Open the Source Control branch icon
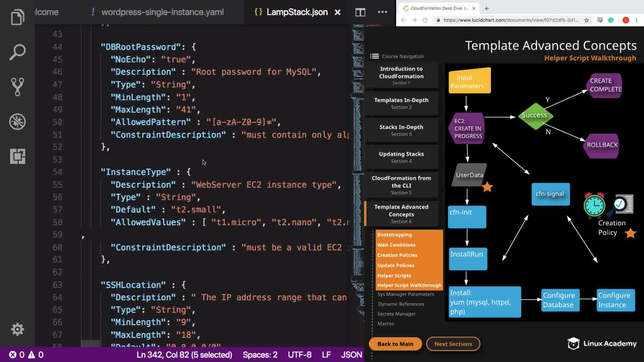The height and width of the screenshot is (362, 644). click(17, 87)
